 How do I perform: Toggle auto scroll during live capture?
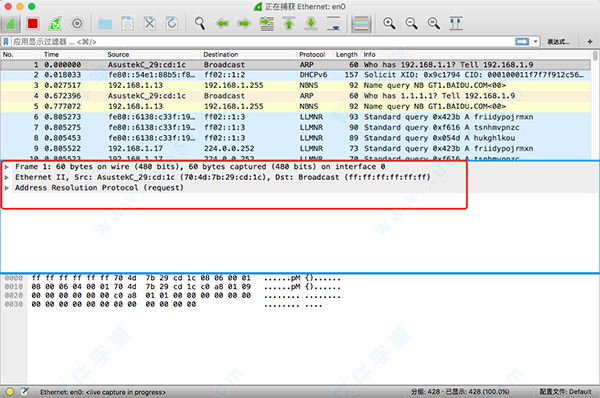pos(333,24)
